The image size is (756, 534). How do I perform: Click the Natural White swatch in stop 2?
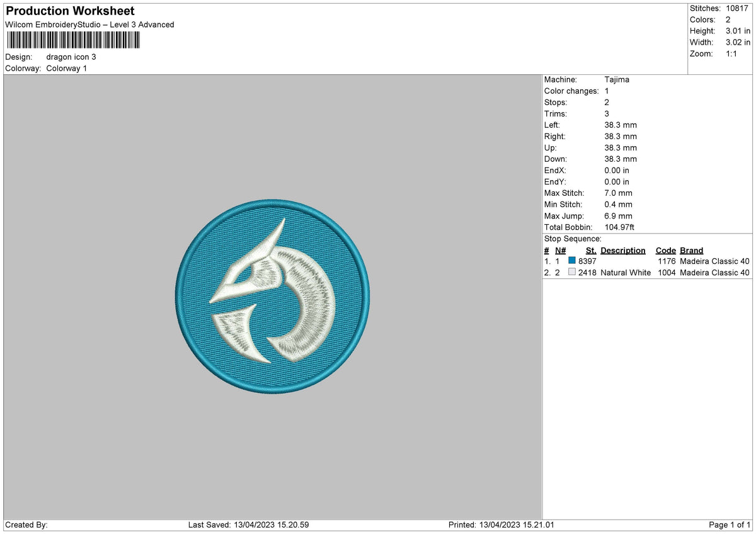(572, 272)
